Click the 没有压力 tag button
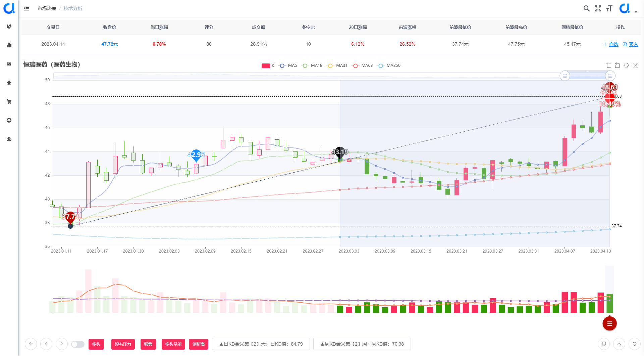The image size is (644, 356). [123, 344]
